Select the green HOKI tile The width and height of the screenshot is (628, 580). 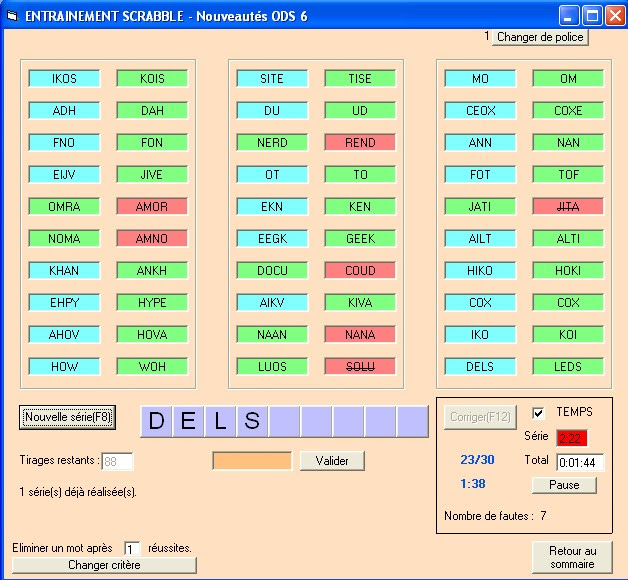tap(568, 271)
